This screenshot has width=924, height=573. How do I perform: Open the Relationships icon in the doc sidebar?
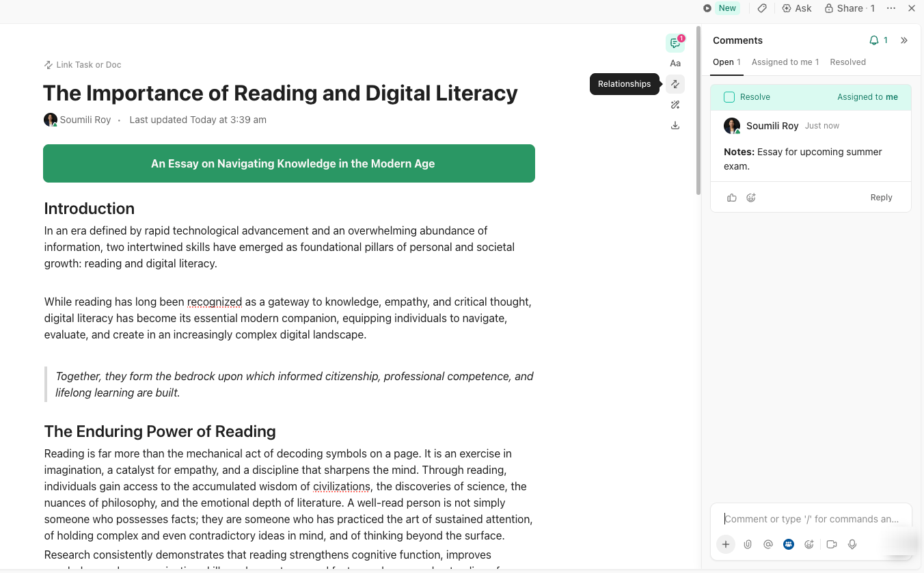point(675,84)
